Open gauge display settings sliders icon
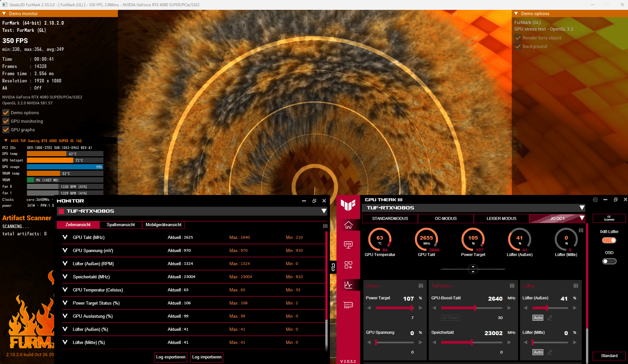 click(x=581, y=230)
